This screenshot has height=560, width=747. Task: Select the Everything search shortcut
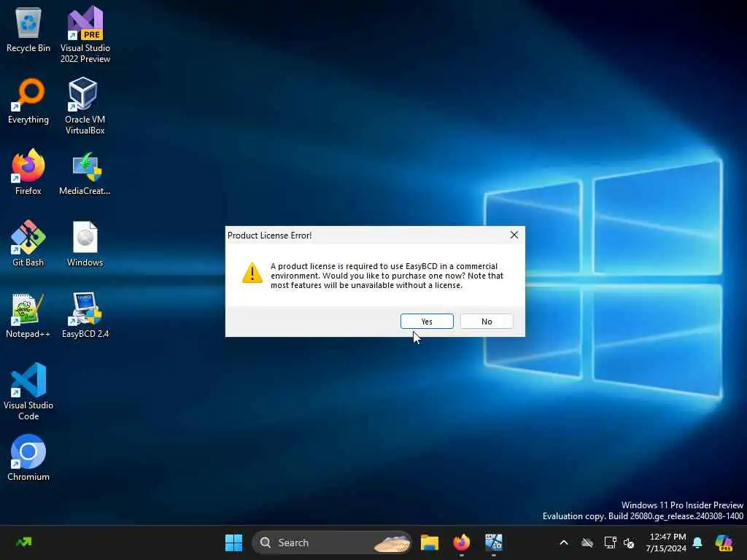[28, 101]
